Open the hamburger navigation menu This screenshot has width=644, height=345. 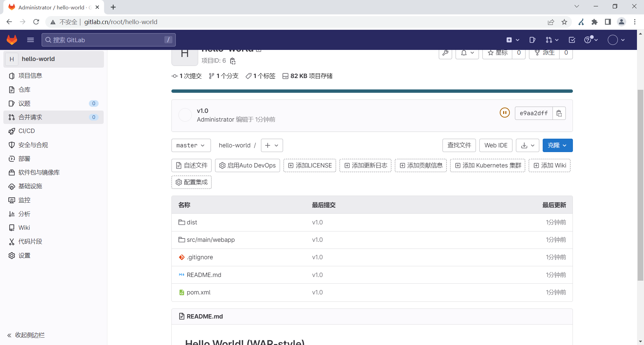tap(31, 40)
